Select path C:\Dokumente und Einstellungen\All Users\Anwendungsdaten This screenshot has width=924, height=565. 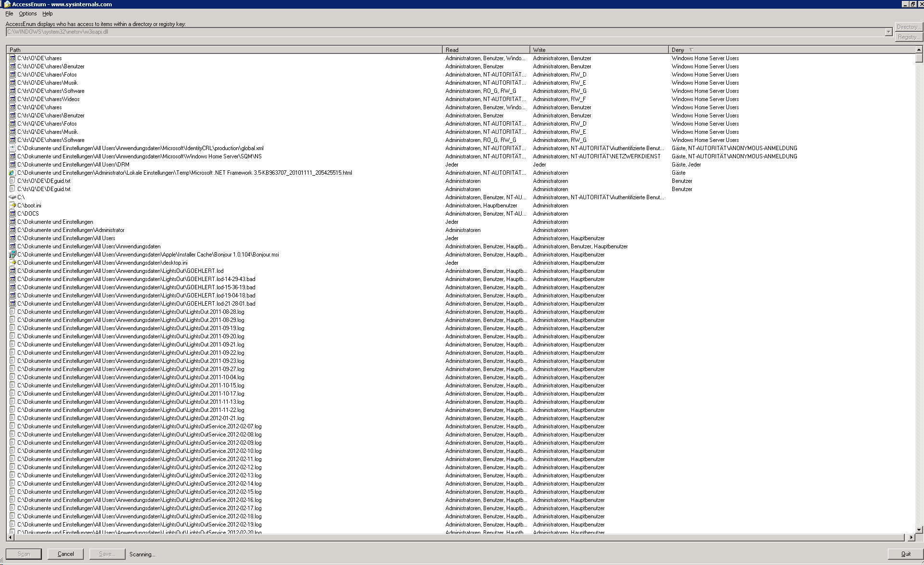(x=89, y=246)
